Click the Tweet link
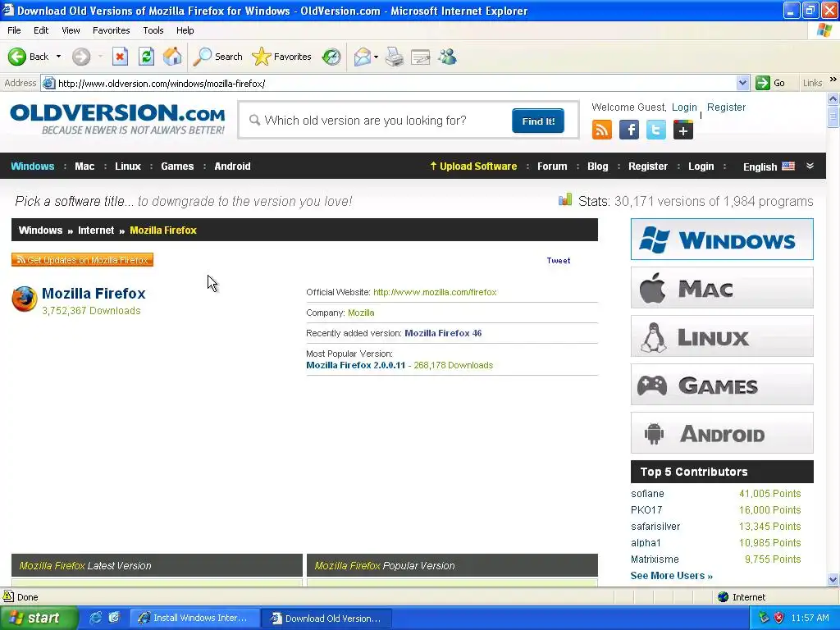This screenshot has height=630, width=840. click(x=558, y=260)
